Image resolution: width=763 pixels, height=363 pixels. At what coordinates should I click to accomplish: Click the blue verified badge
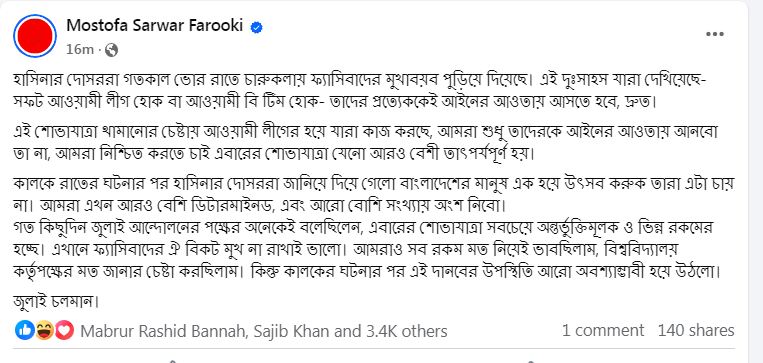tap(256, 28)
